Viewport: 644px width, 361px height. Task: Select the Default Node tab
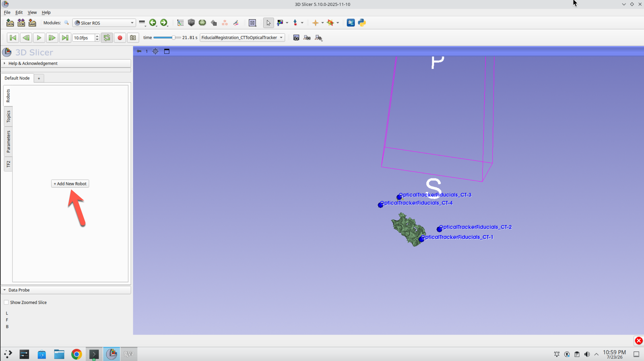click(17, 78)
